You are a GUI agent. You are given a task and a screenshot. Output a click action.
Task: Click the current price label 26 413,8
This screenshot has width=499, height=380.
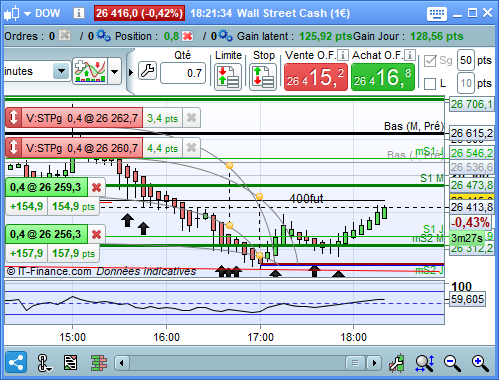[472, 207]
